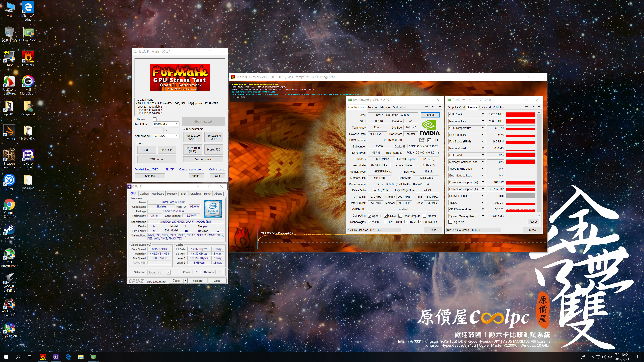The image size is (644, 362).
Task: Open the GPU selector dropdown in left GPU-Z
Action: click(x=374, y=230)
